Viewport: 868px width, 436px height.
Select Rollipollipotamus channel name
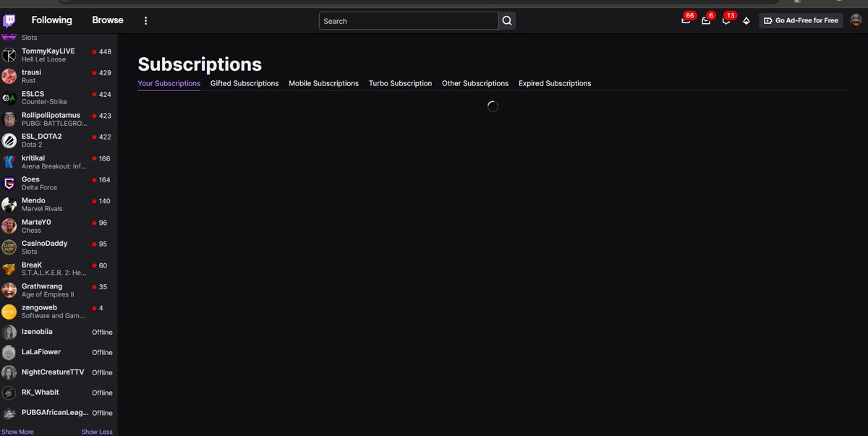[51, 115]
